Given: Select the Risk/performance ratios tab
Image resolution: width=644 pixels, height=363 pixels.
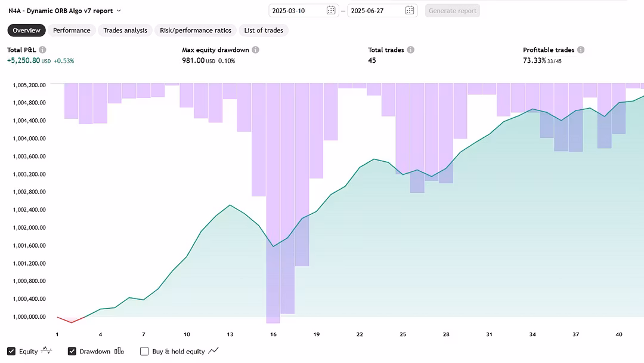Looking at the screenshot, I should [196, 30].
